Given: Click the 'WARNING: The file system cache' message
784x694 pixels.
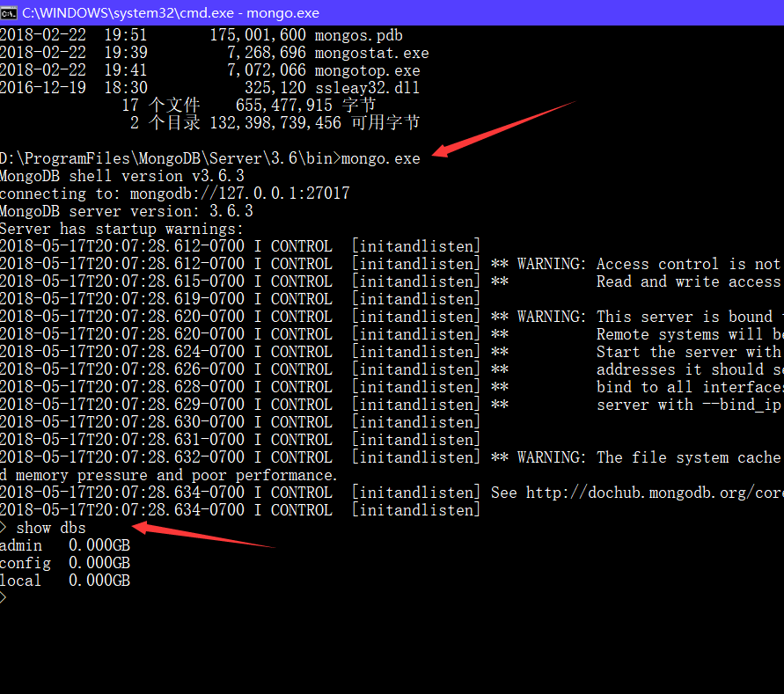Looking at the screenshot, I should (649, 457).
